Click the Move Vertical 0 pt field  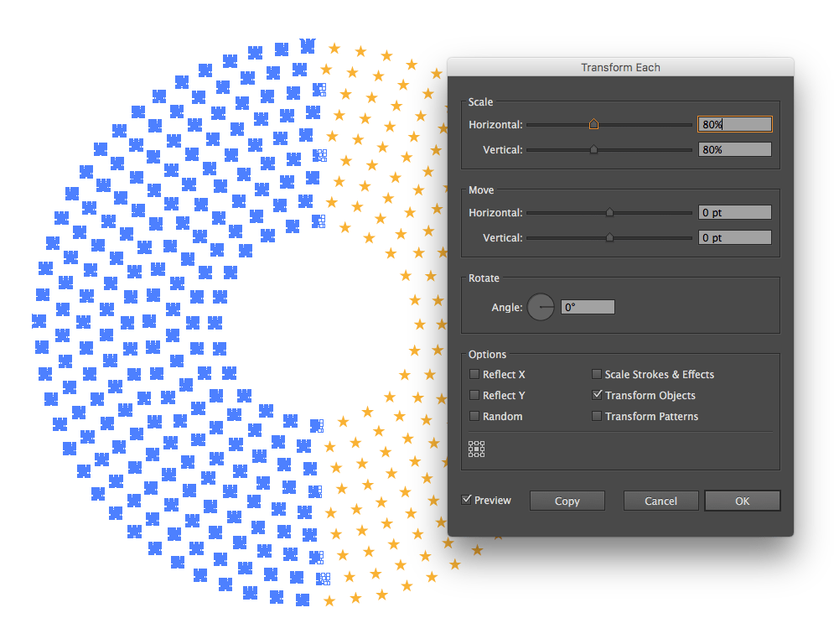point(734,237)
